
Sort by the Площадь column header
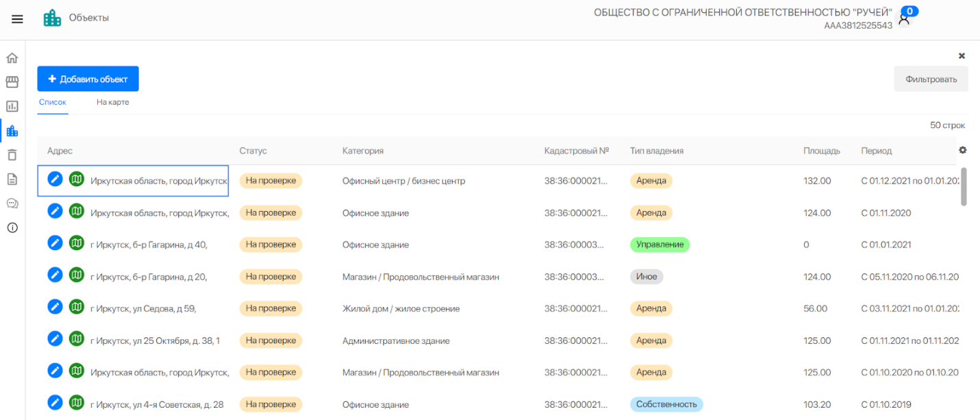coord(821,151)
